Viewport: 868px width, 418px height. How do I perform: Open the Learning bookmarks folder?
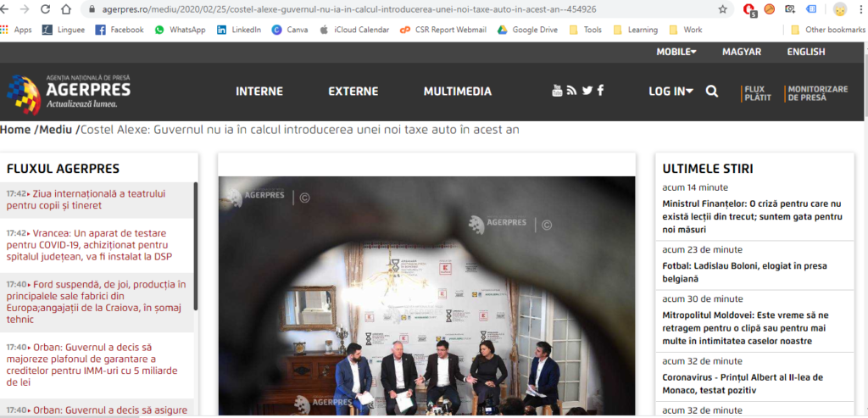point(636,30)
